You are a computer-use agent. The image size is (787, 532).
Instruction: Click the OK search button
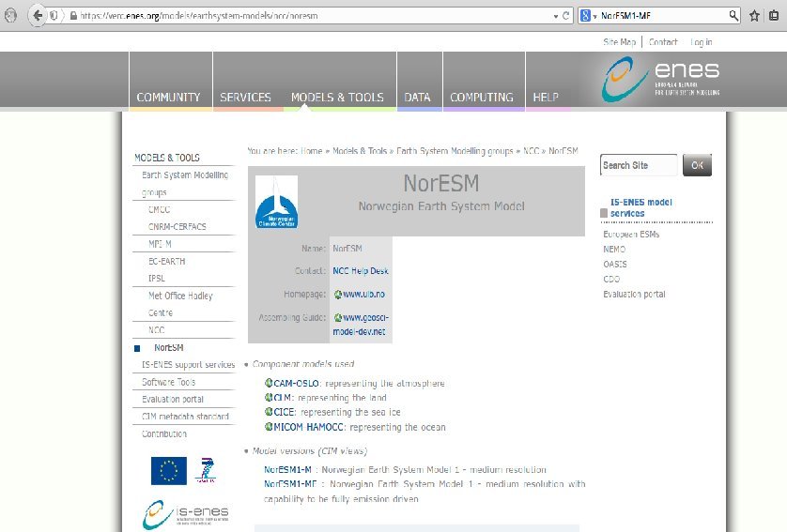point(697,165)
